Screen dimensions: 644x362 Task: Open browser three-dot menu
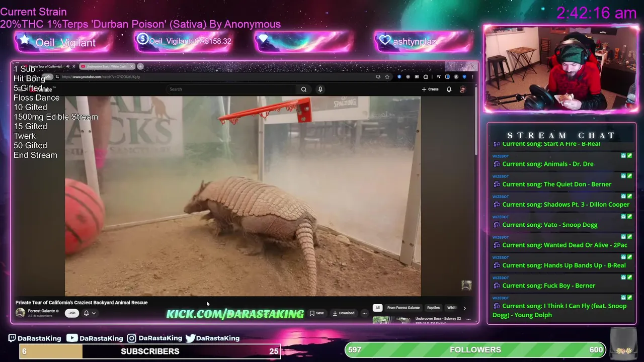pos(472,77)
